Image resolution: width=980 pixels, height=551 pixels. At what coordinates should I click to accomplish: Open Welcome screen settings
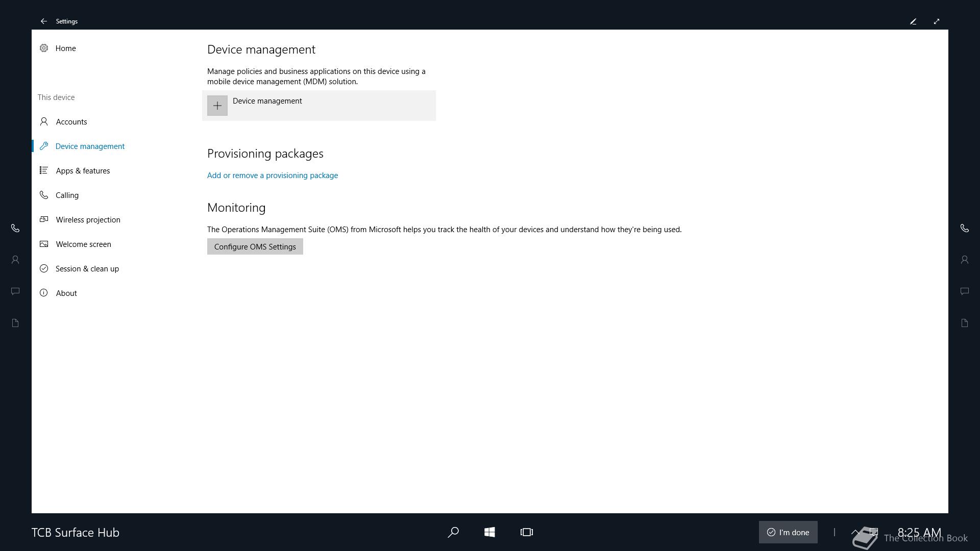pyautogui.click(x=83, y=244)
